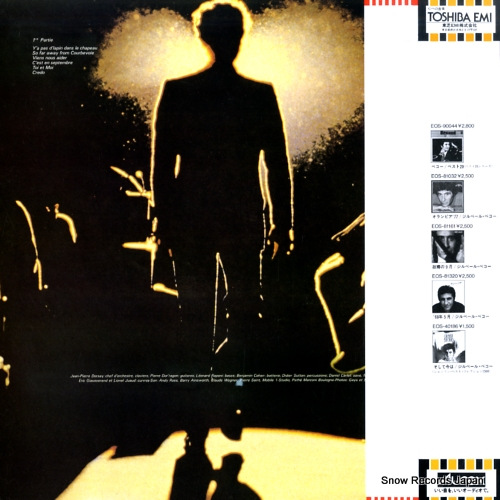Click track "So far away from Courbevoie"
The image size is (500, 500).
coord(63,53)
